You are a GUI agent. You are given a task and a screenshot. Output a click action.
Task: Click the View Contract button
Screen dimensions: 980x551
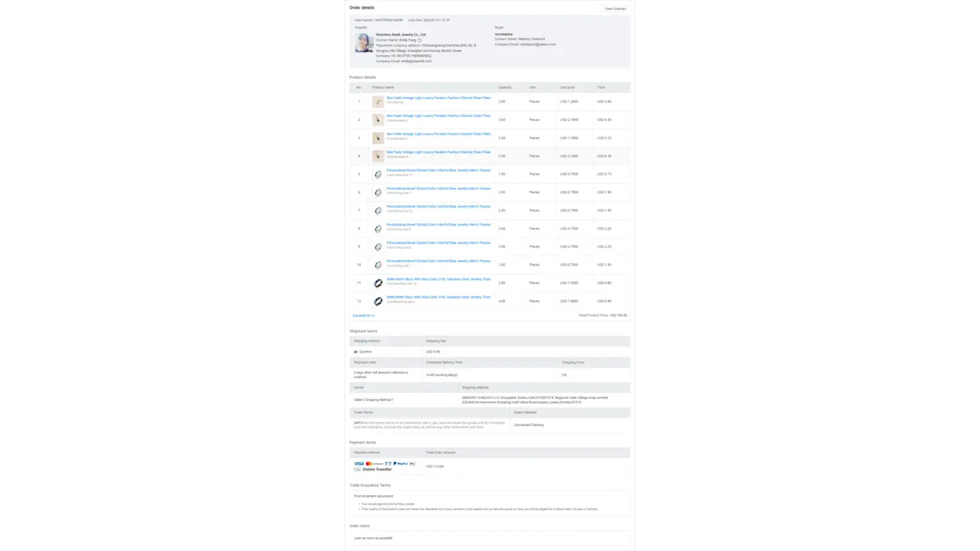pos(615,9)
